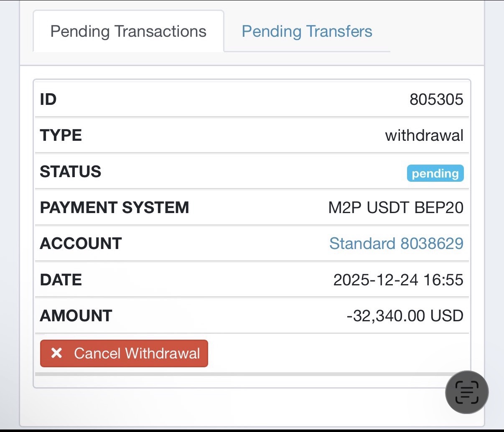This screenshot has height=432, width=504.
Task: Cancel the pending withdrawal
Action: point(124,353)
